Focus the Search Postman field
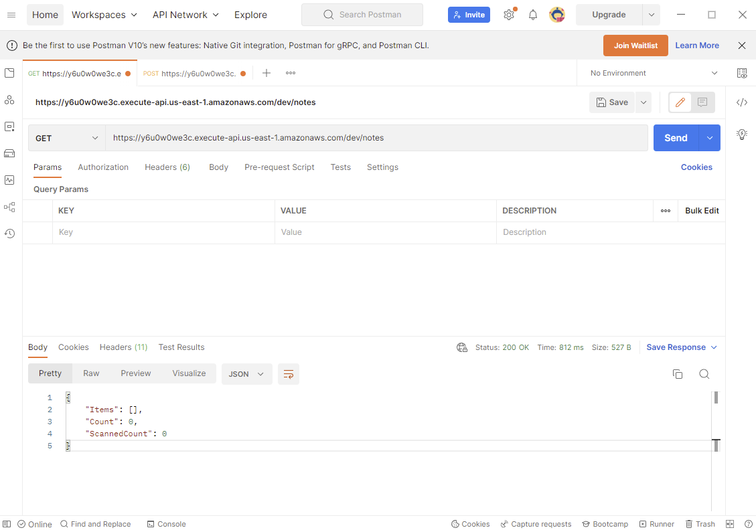756x532 pixels. (x=362, y=15)
